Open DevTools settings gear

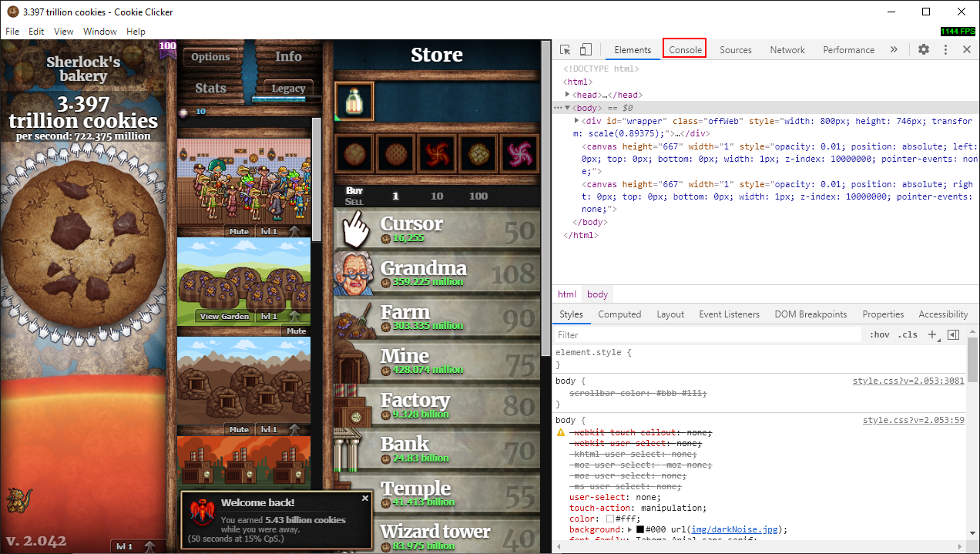click(924, 49)
